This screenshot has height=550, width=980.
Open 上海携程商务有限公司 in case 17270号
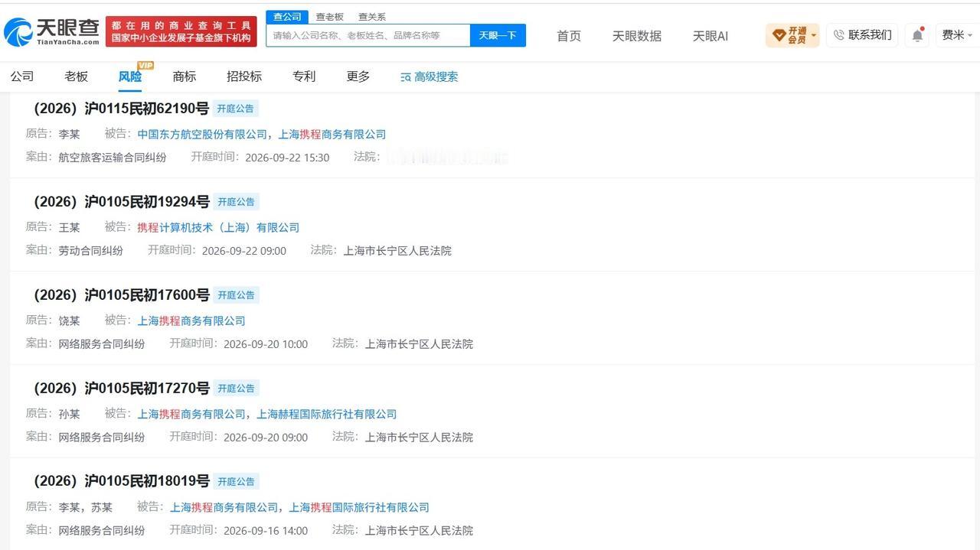pyautogui.click(x=191, y=415)
